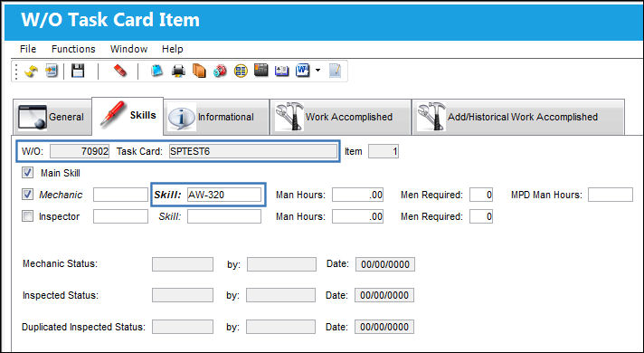
Task: Open the File menu
Action: (x=28, y=49)
